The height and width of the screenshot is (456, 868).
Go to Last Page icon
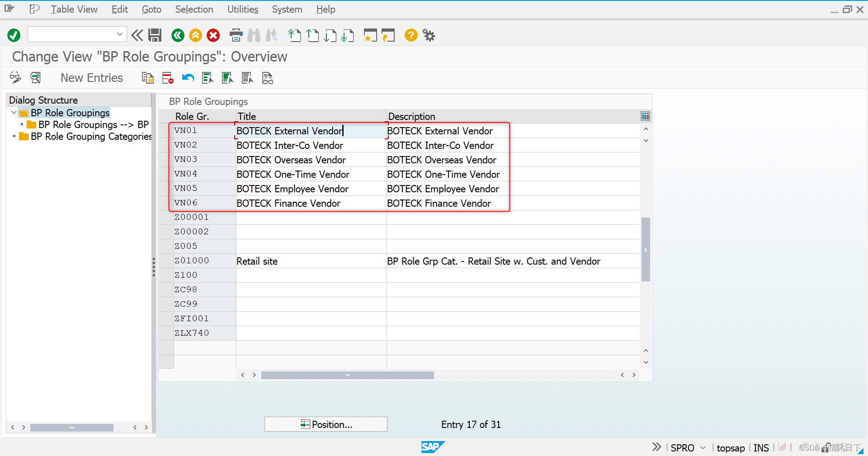pos(348,35)
